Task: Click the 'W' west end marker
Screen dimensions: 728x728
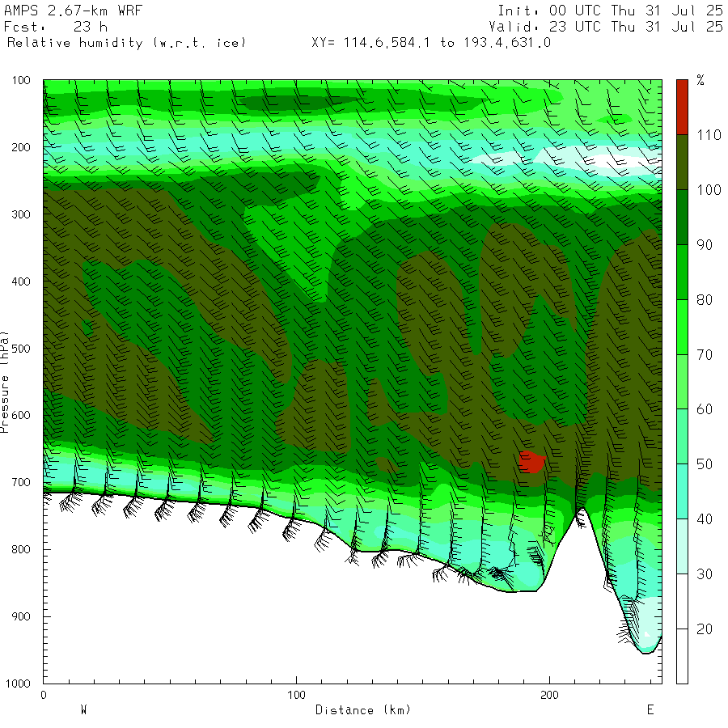Action: [x=83, y=710]
